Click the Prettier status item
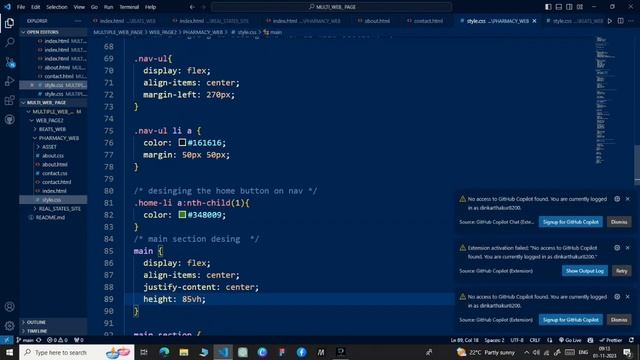The image size is (640, 360). click(611, 340)
